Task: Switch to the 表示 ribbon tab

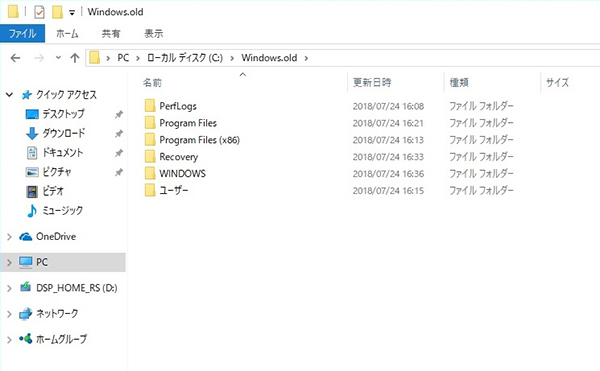Action: [153, 34]
